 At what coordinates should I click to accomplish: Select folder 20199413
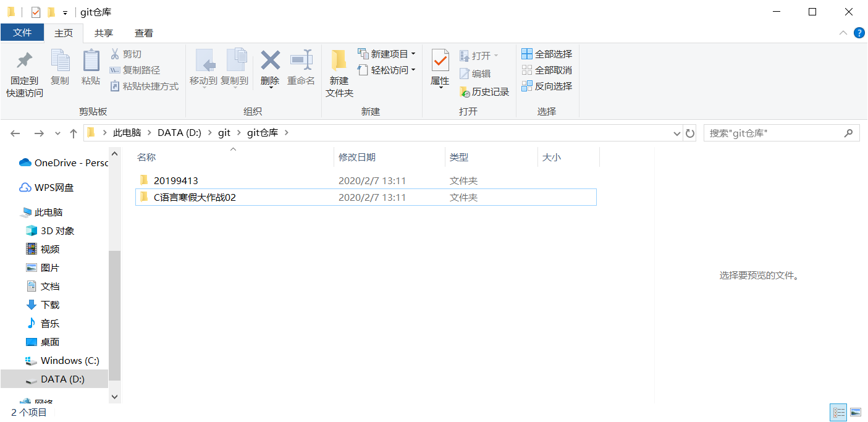point(366,181)
